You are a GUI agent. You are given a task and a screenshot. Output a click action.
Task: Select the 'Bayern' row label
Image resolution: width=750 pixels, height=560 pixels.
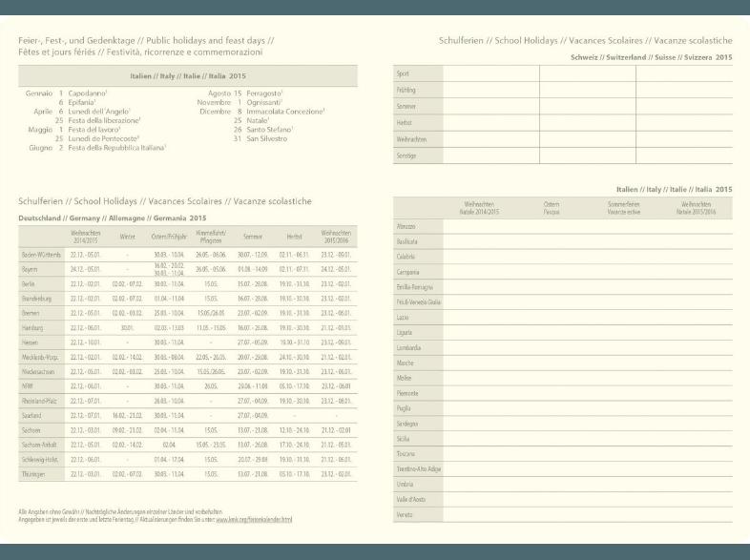tap(30, 270)
